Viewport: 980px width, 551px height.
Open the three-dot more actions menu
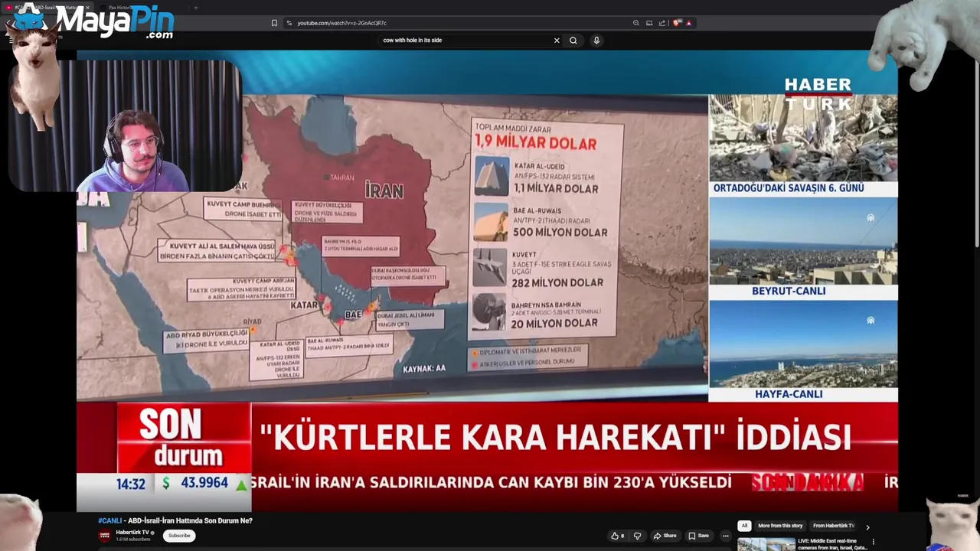pos(725,536)
